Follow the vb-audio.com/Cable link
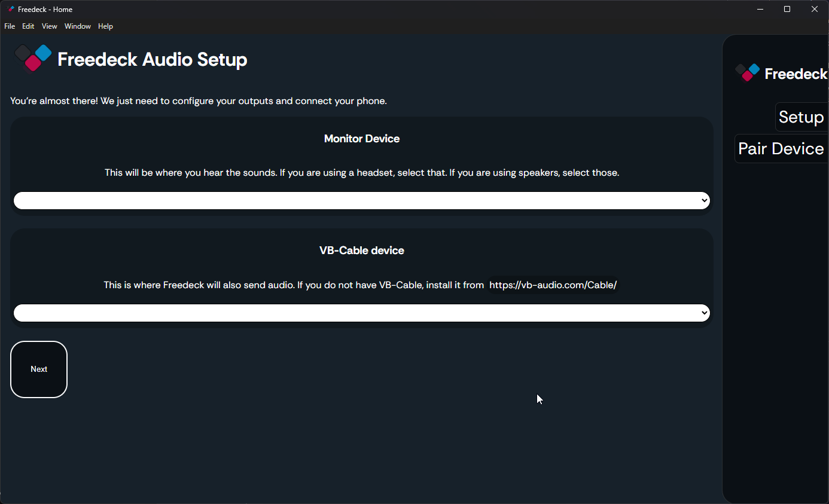This screenshot has width=829, height=504. coord(553,285)
